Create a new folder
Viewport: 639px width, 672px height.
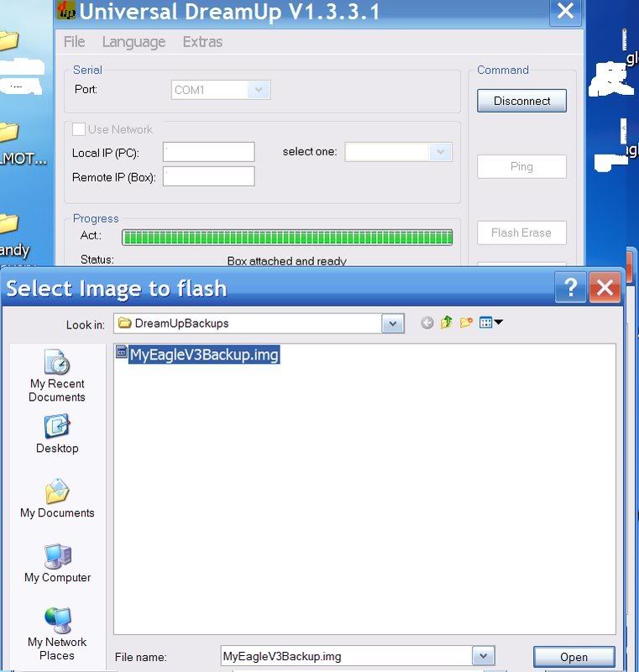click(x=466, y=323)
